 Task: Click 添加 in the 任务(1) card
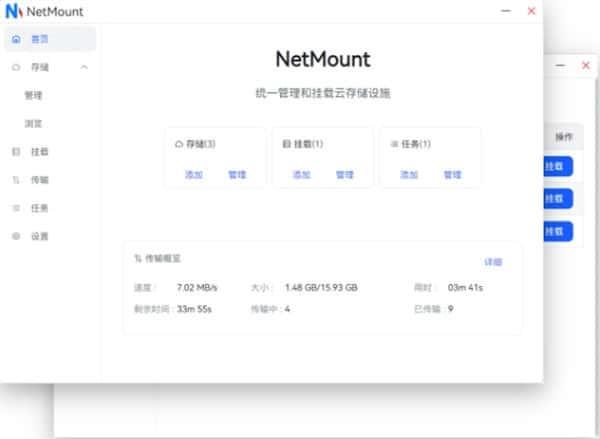coord(409,174)
